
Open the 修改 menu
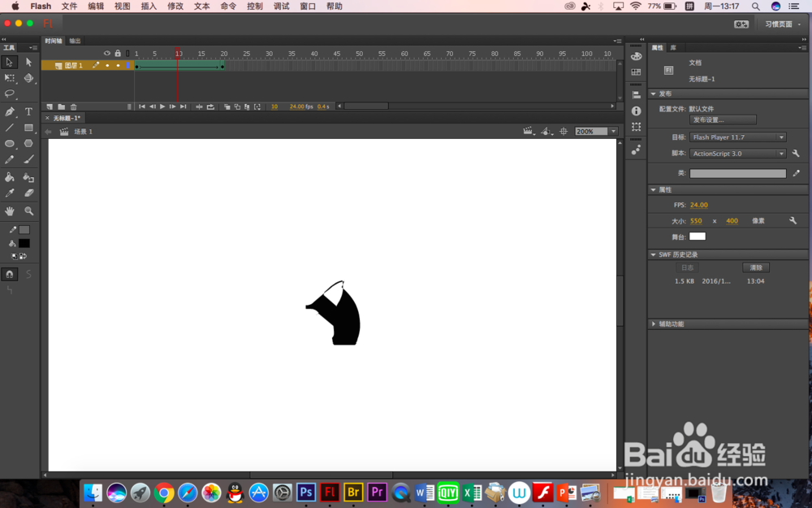coord(175,7)
